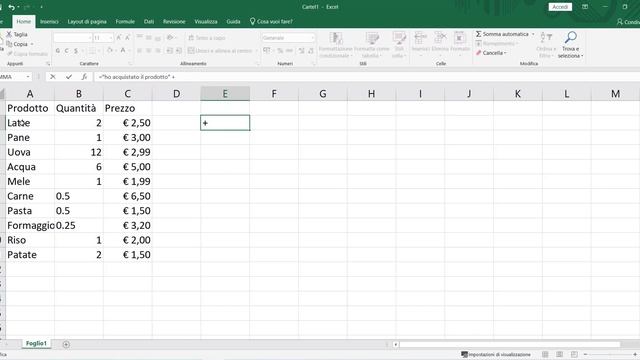Switch to Page Layout view icon
This screenshot has height=360, width=640.
click(x=560, y=354)
